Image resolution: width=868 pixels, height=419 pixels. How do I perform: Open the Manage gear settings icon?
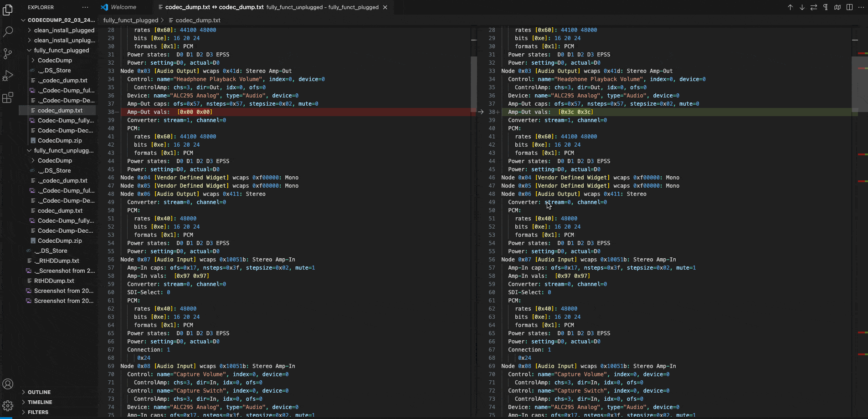click(8, 406)
